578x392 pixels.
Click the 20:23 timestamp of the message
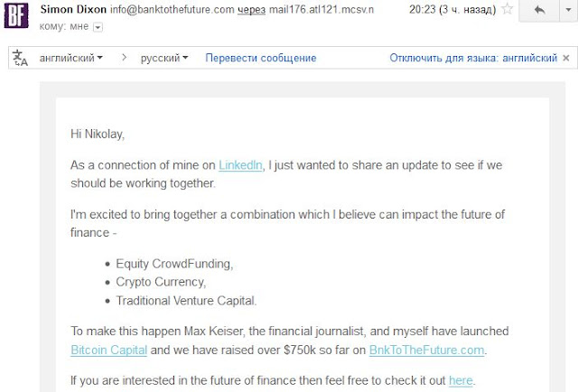tap(422, 9)
